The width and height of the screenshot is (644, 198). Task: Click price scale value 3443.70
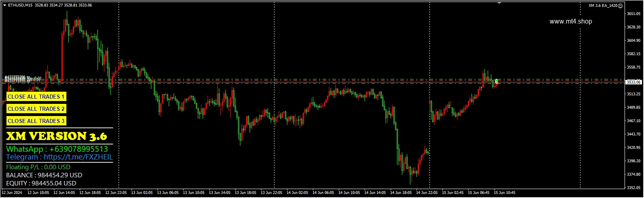tap(633, 134)
